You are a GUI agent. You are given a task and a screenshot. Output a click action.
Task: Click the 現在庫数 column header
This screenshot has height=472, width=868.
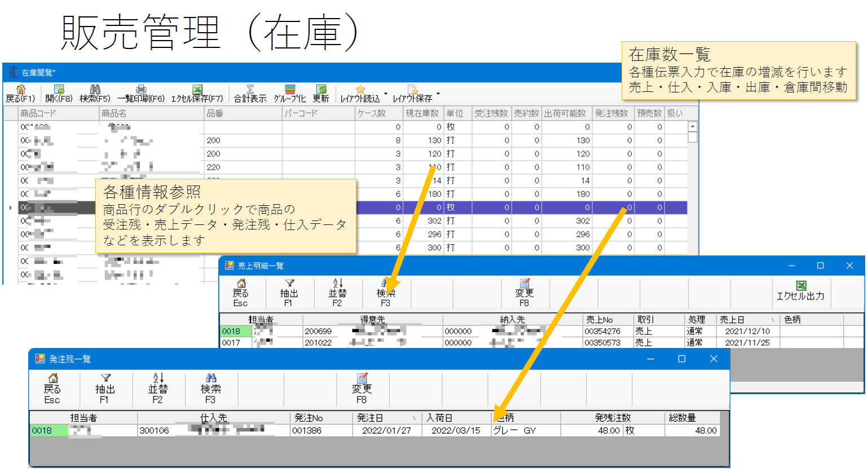tap(422, 113)
